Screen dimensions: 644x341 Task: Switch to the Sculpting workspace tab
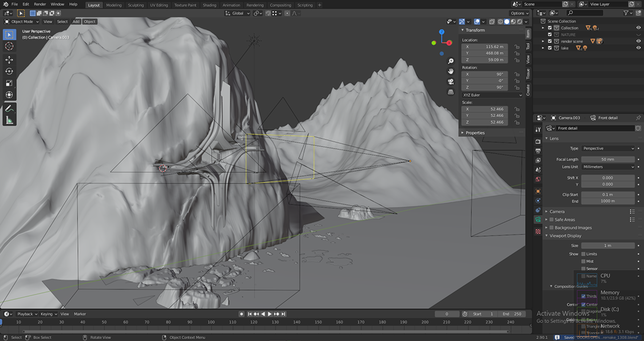coord(136,5)
